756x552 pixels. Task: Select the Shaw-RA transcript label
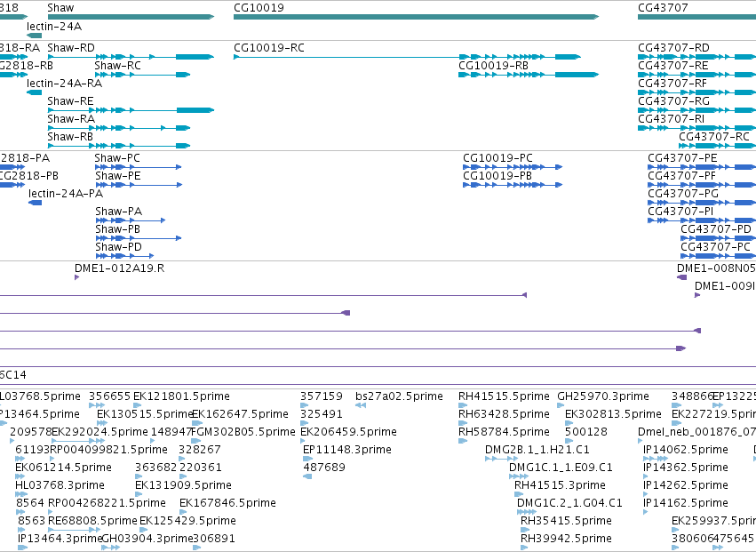click(71, 119)
